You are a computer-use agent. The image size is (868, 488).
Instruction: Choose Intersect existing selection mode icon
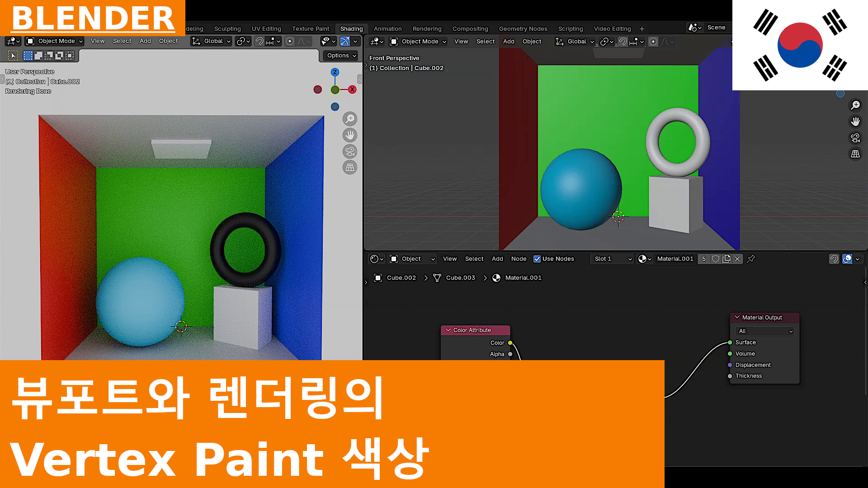[70, 56]
